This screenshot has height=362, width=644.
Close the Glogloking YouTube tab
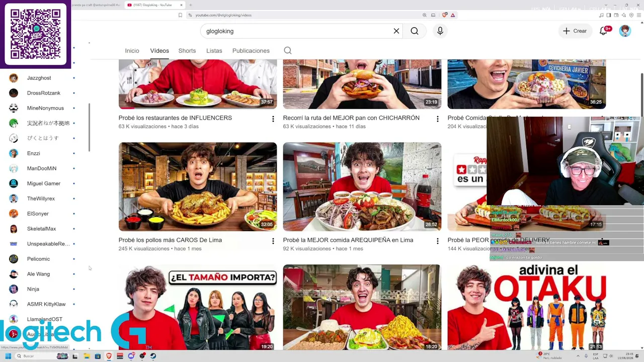(x=181, y=5)
